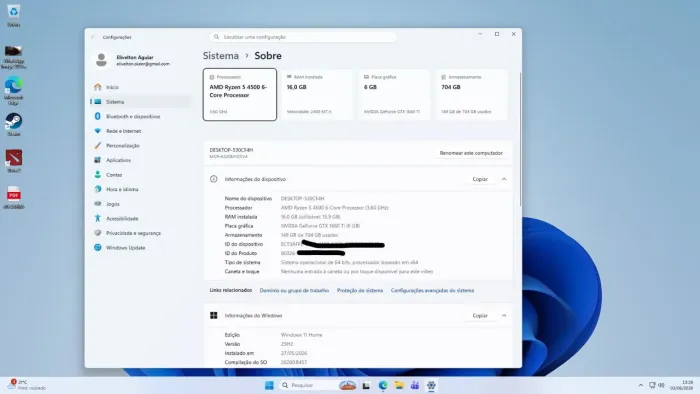Click the user profile avatar
This screenshot has width=700, height=394.
pos(101,60)
